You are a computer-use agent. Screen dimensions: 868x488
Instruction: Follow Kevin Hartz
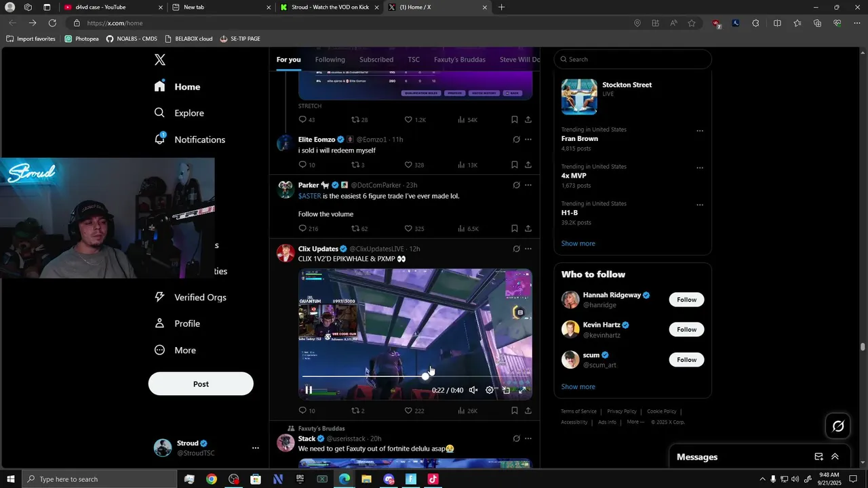686,329
